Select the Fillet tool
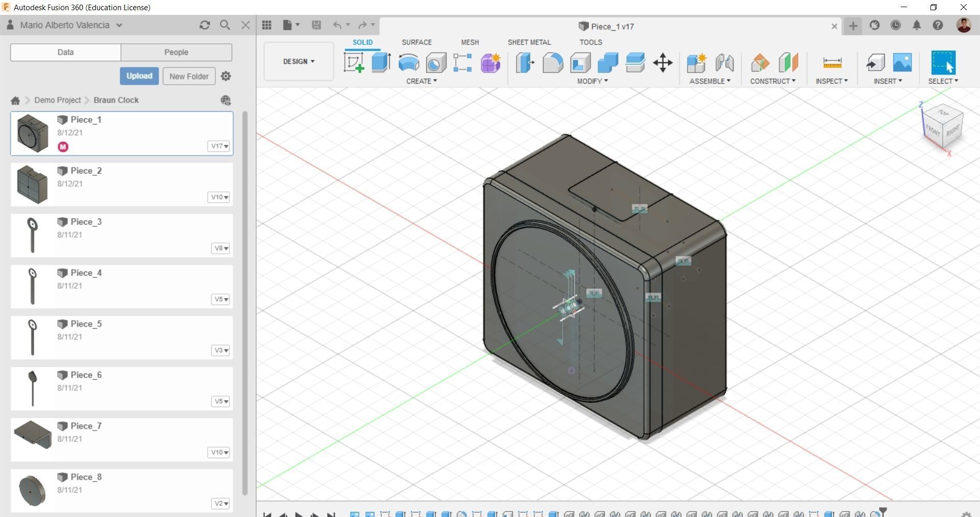The width and height of the screenshot is (980, 517). point(552,63)
